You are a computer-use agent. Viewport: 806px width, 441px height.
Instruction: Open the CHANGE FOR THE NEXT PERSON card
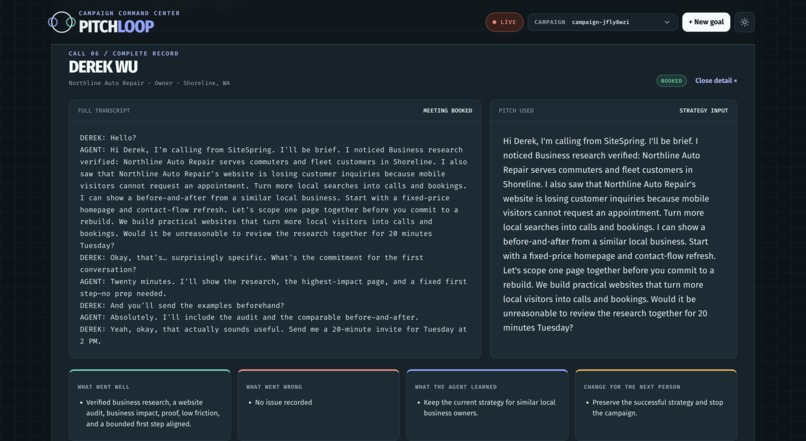[656, 405]
